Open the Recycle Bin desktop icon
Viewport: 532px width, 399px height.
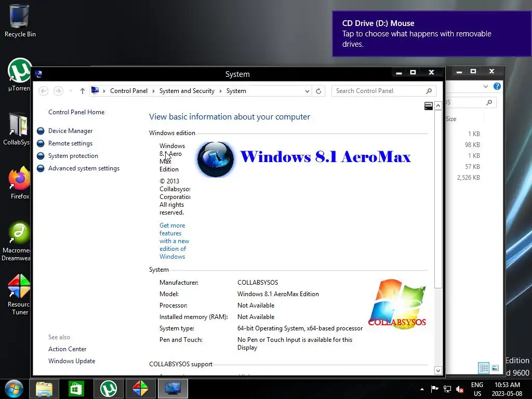coord(20,21)
